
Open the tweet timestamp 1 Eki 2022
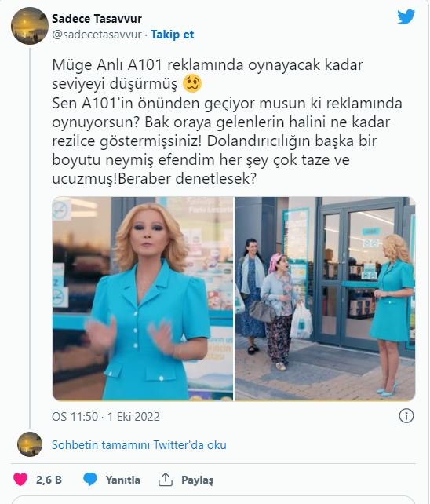coord(106,417)
